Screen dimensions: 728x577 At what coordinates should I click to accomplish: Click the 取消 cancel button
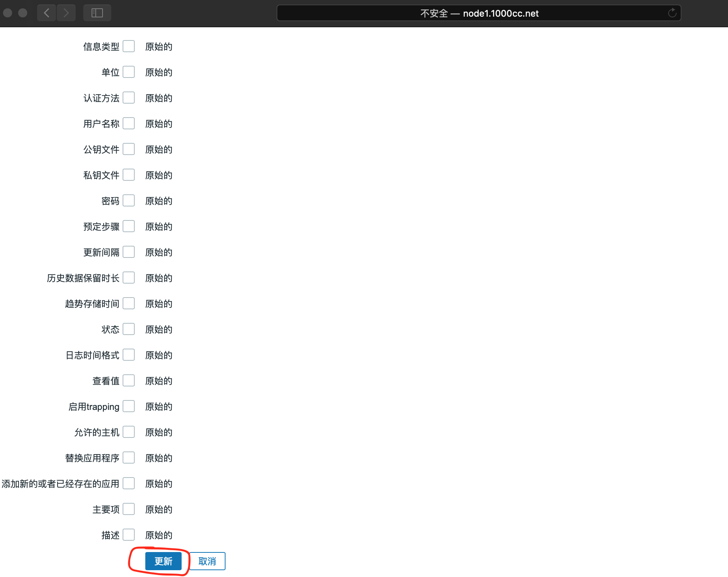pyautogui.click(x=207, y=561)
